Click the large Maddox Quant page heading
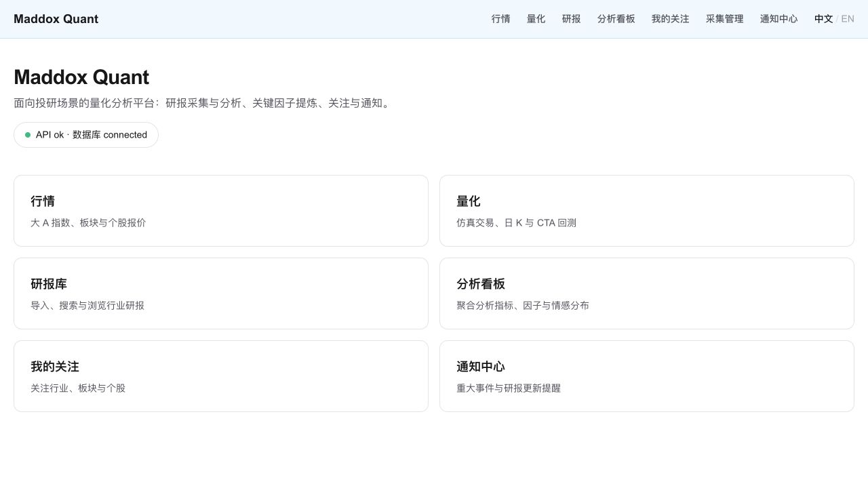Screen dimensions: 868x488 pyautogui.click(x=81, y=77)
